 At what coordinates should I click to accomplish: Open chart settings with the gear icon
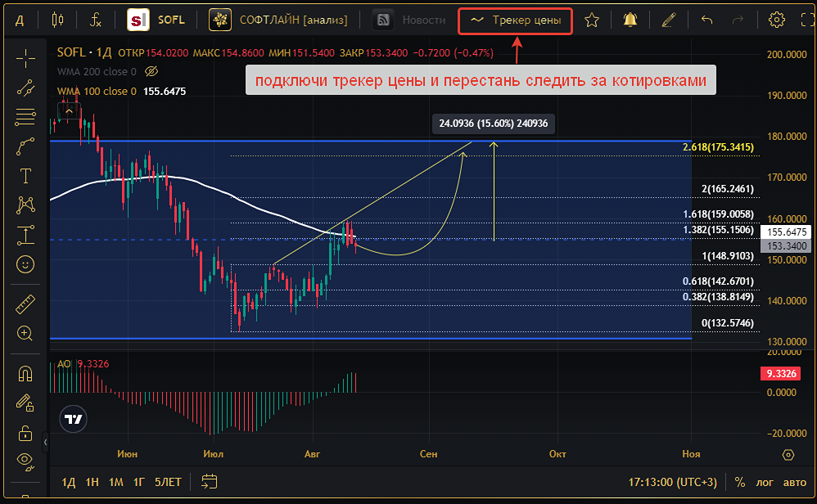776,20
